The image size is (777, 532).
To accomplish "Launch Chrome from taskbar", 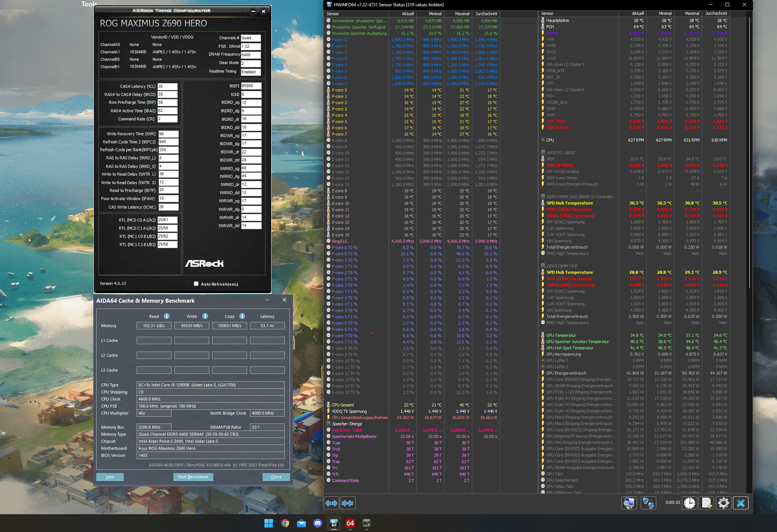I will point(285,523).
